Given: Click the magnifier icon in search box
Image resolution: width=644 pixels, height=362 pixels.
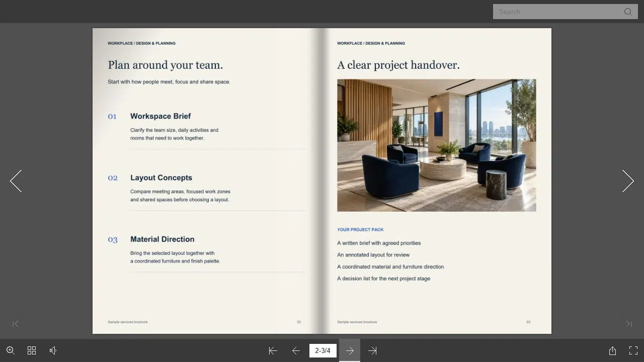Looking at the screenshot, I should point(628,12).
